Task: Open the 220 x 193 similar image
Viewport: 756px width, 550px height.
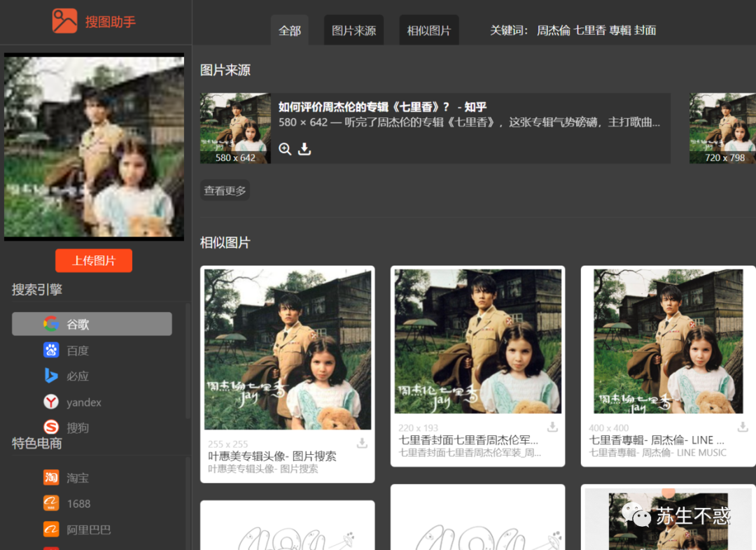Action: tap(478, 341)
